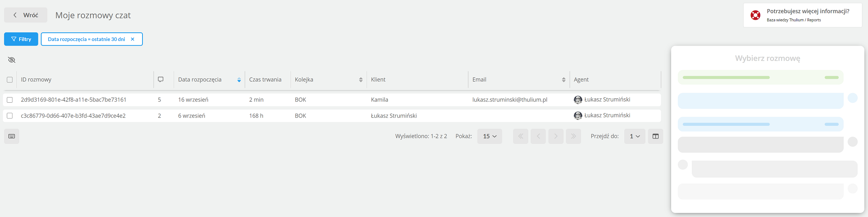
Task: Open the Filtry filter panel
Action: pyautogui.click(x=21, y=39)
